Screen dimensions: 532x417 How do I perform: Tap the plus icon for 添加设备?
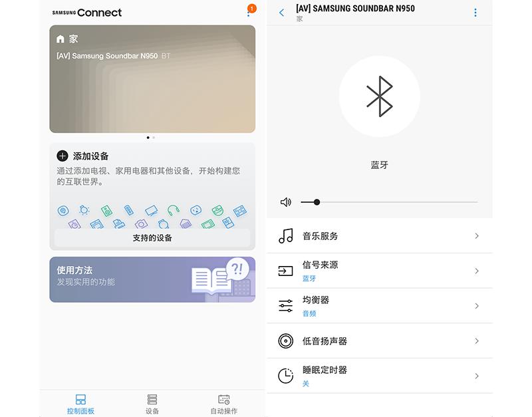coord(63,156)
